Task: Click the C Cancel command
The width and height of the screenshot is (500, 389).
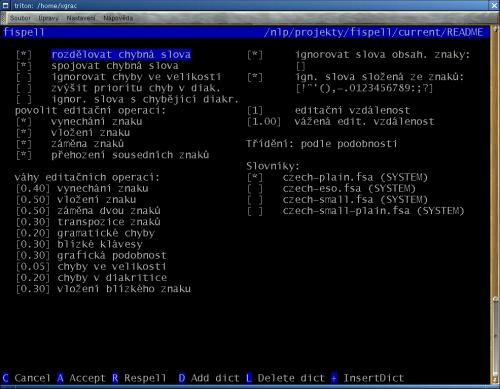Action: click(x=26, y=378)
